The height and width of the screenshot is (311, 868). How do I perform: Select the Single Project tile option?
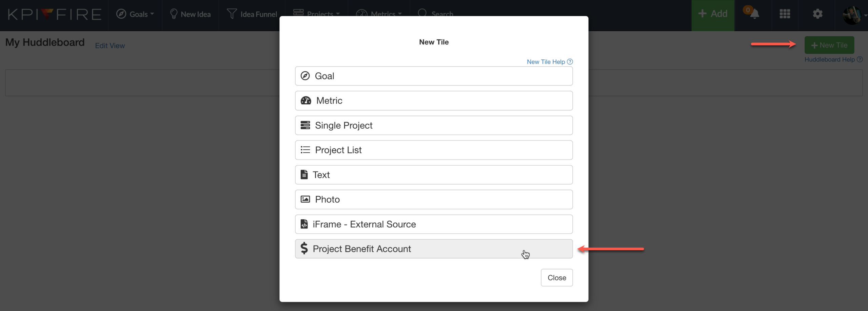pos(434,125)
